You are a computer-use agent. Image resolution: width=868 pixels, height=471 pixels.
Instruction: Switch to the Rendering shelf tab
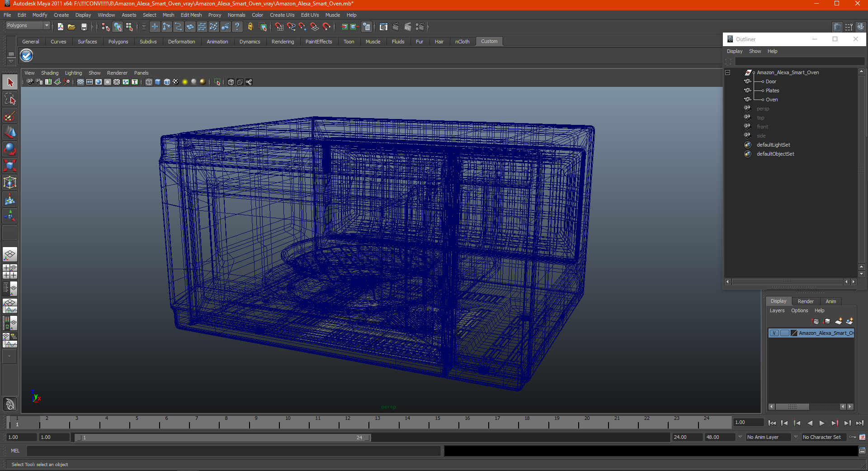pos(283,42)
